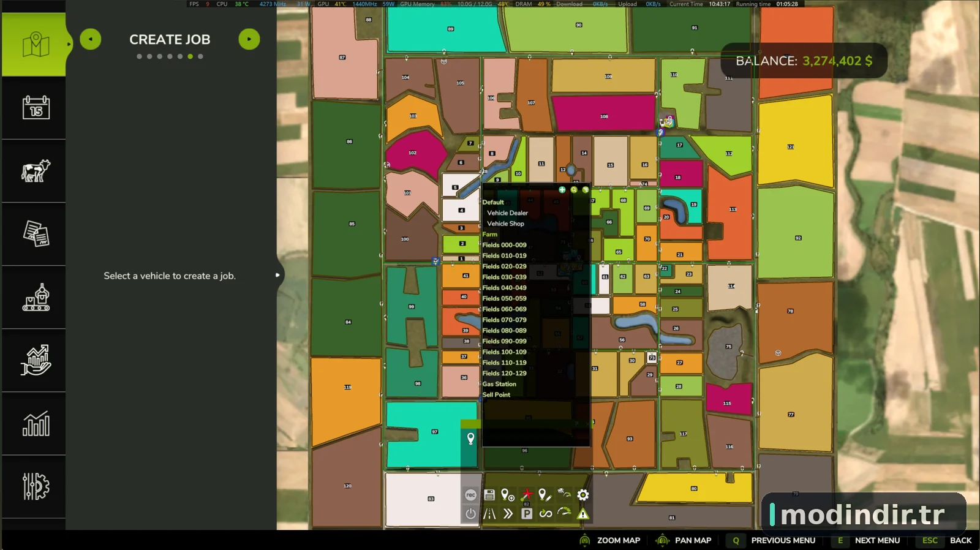
Task: Click the white map pin marker near field 97
Action: (470, 439)
